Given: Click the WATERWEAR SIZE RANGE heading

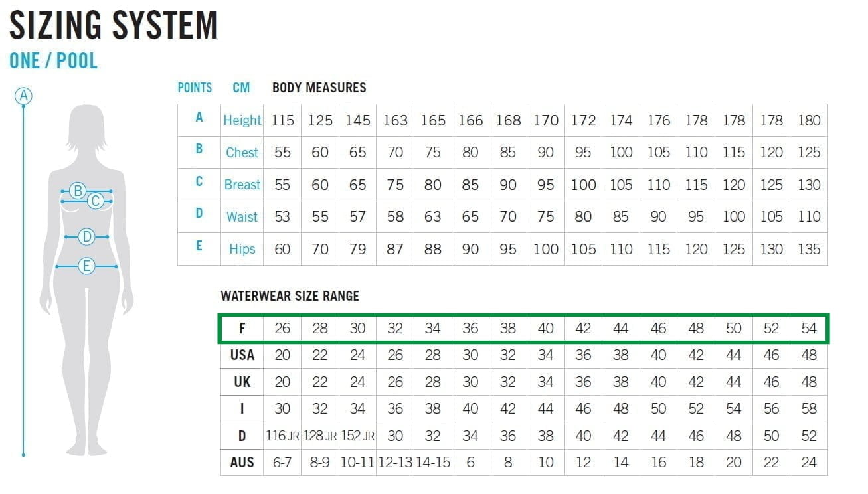Looking at the screenshot, I should coord(290,296).
